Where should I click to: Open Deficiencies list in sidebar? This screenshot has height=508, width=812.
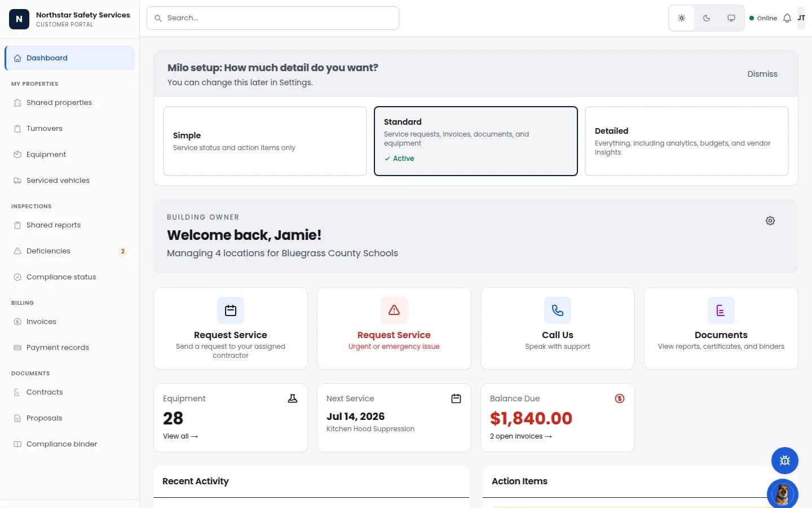click(x=69, y=251)
